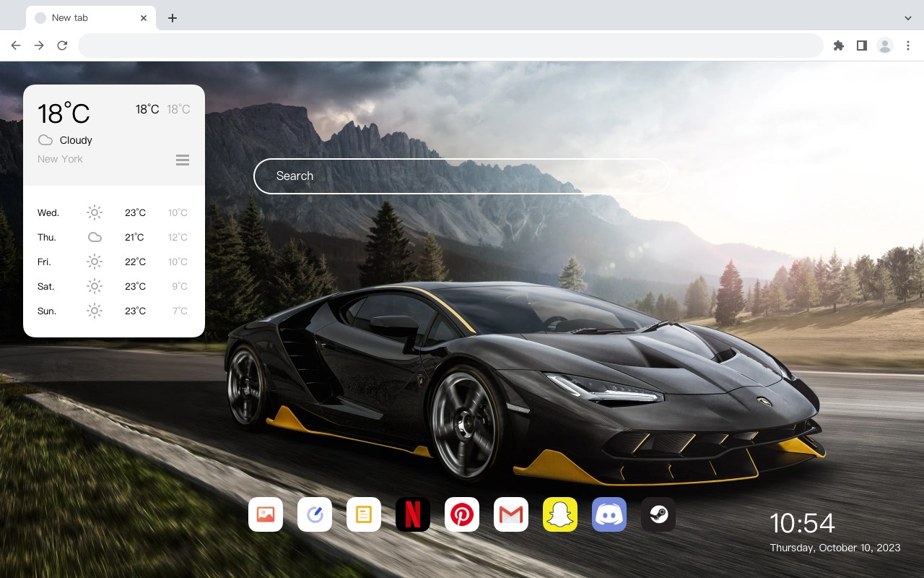This screenshot has width=924, height=578.
Task: Click the Thursday, October 10, 2023 date
Action: [x=835, y=548]
